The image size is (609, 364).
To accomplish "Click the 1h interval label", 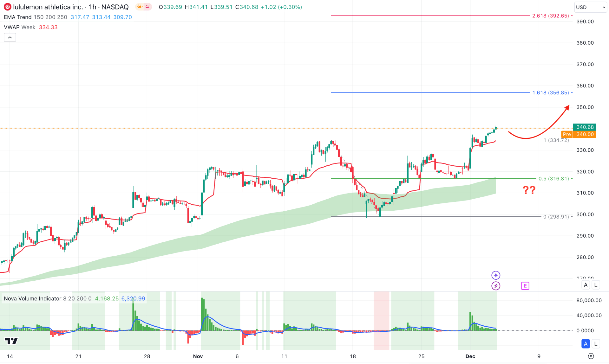I will 92,7.
